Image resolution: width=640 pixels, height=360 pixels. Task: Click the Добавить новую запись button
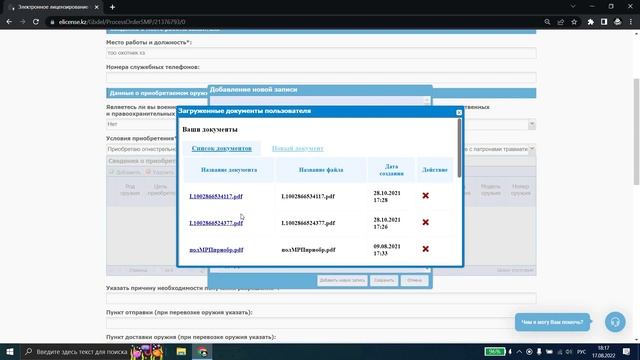[x=342, y=280]
